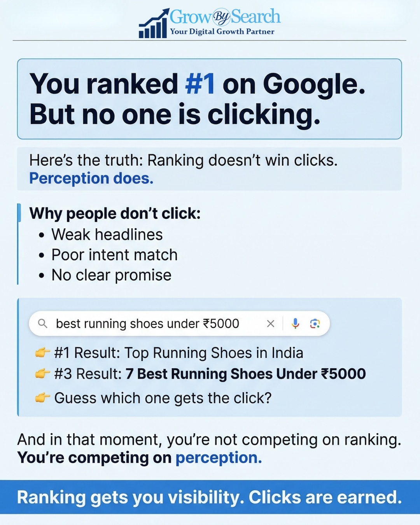Click the "Your Digital Growth Partner" tagline
The width and height of the screenshot is (420, 525).
pos(222,32)
